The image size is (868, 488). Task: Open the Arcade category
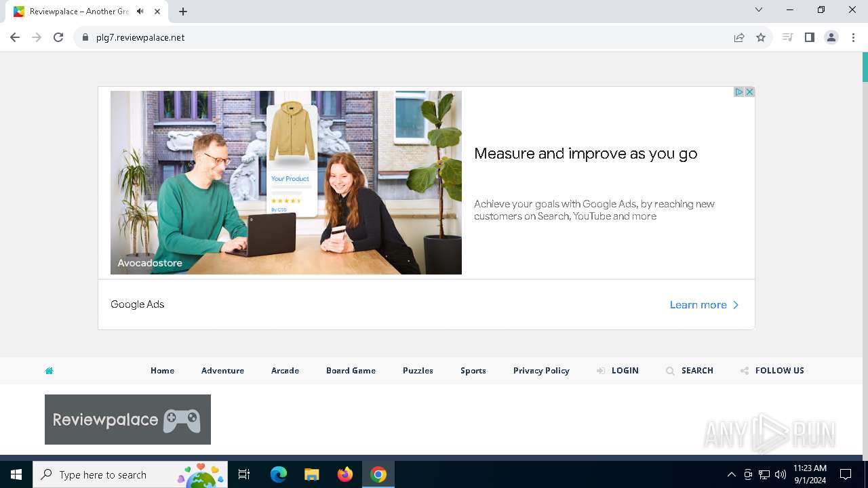coord(285,371)
